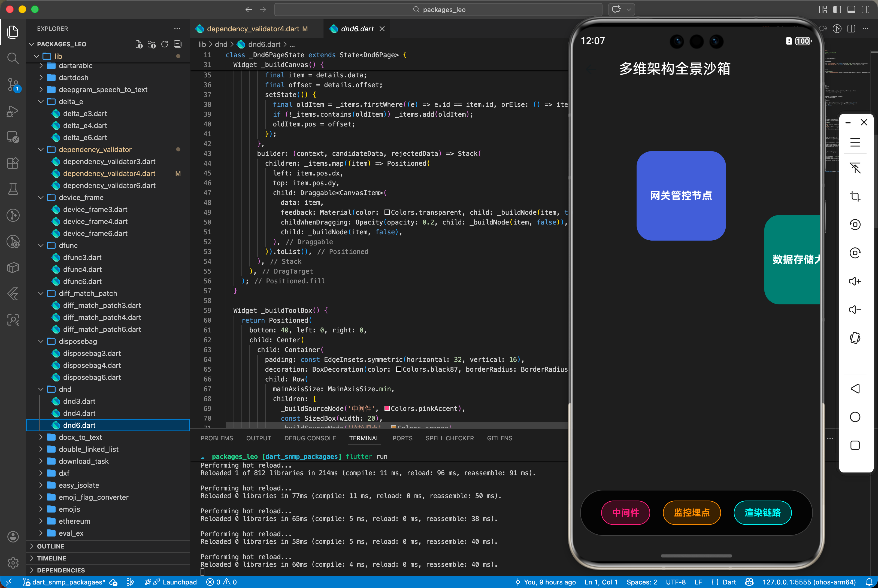Open Source Control view with badge
The width and height of the screenshot is (878, 588).
click(13, 84)
